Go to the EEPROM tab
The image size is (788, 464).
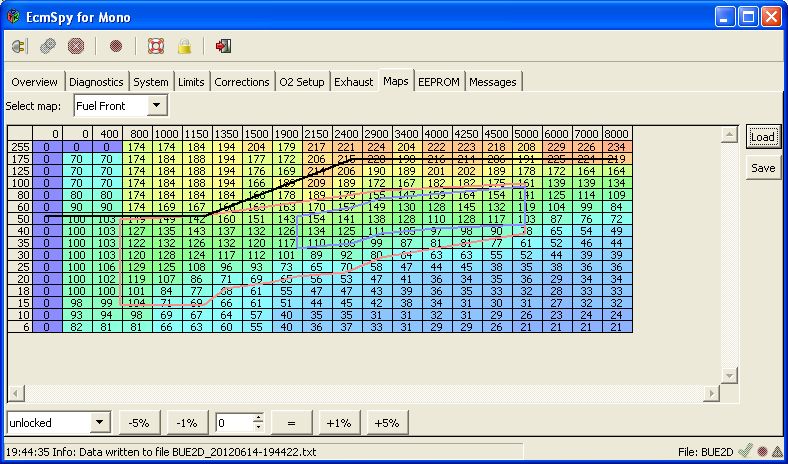tap(439, 82)
